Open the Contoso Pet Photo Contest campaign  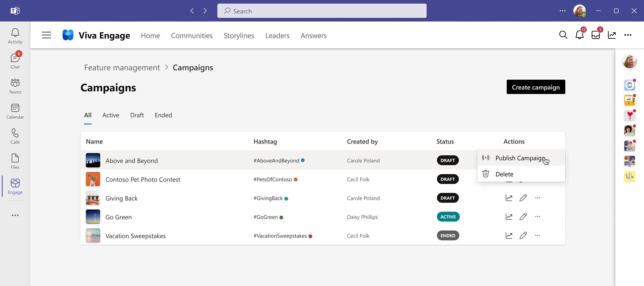pyautogui.click(x=143, y=179)
